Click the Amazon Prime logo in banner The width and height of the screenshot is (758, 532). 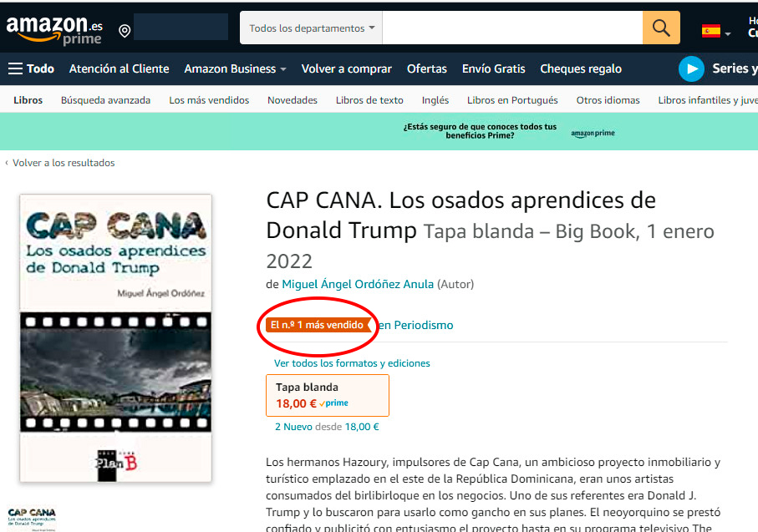(593, 133)
